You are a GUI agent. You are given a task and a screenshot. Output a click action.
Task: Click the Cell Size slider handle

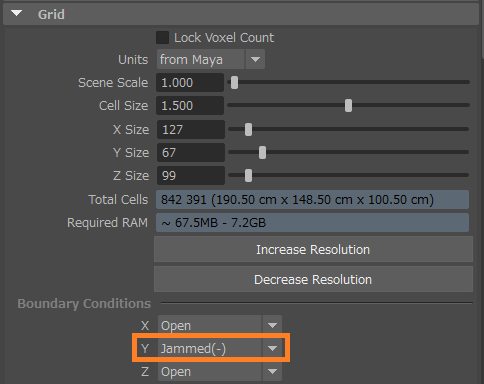pos(348,106)
